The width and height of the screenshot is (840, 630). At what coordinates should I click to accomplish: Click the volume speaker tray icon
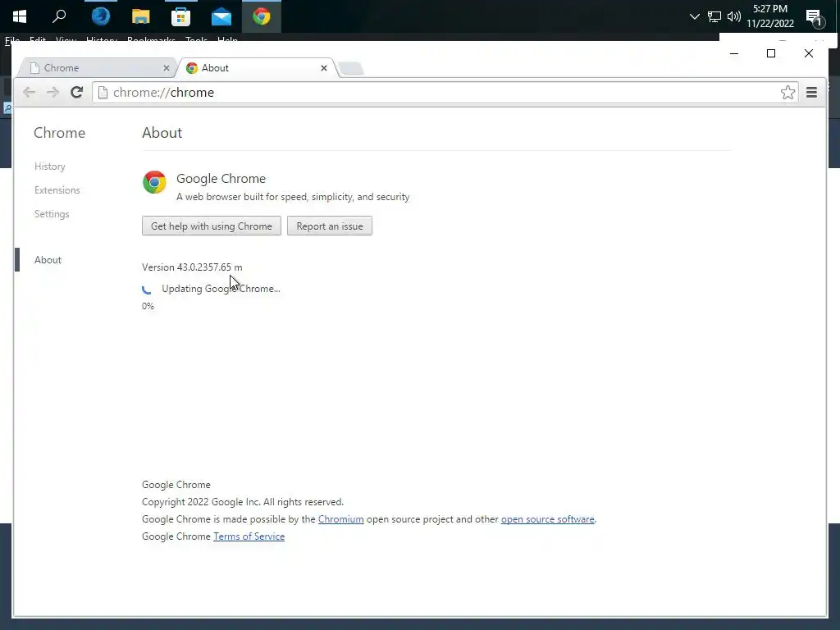pos(734,16)
